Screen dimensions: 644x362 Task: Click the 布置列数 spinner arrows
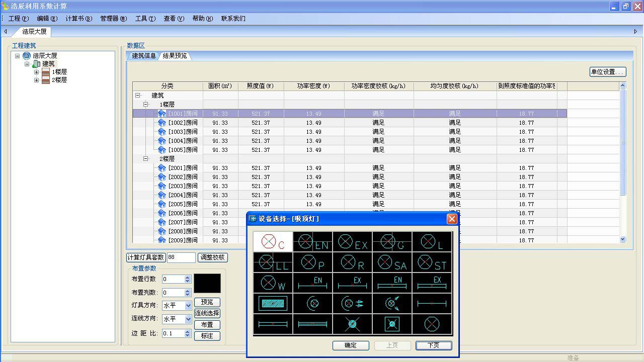click(x=188, y=293)
